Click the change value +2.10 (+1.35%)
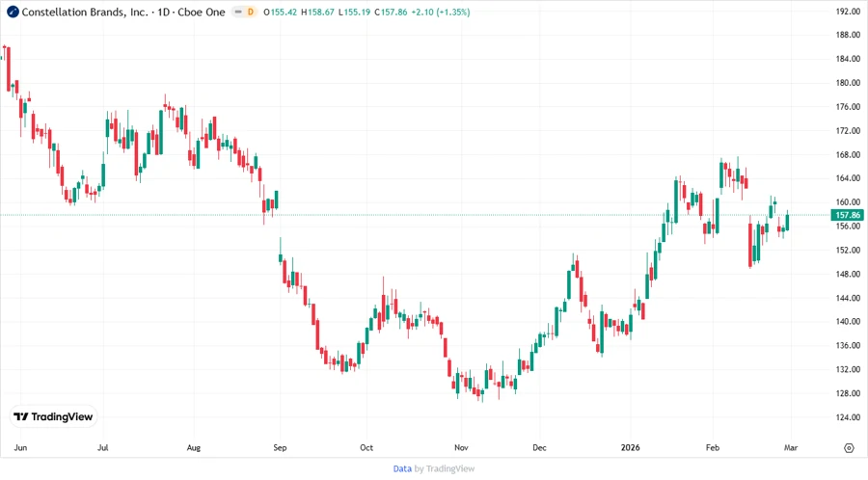Viewport: 868px width, 480px height. [x=441, y=13]
